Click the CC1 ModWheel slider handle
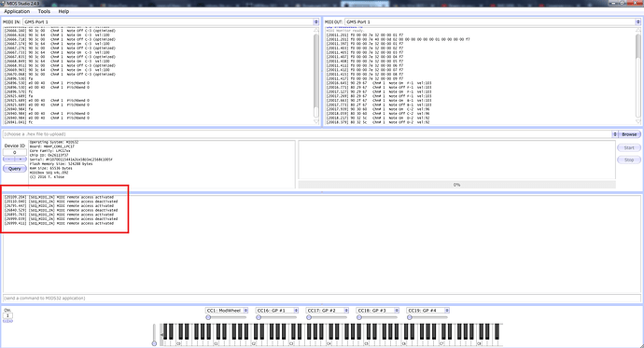The width and height of the screenshot is (644, 348). click(208, 317)
